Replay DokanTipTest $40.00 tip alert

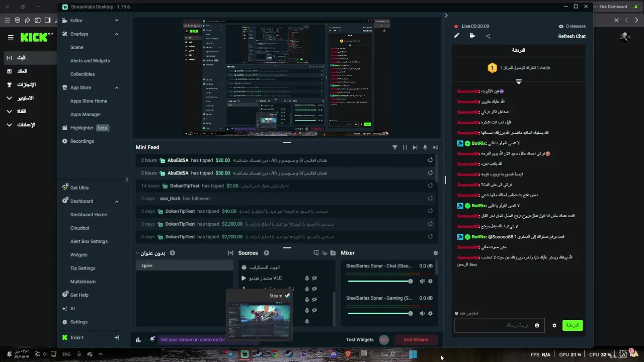(x=430, y=212)
